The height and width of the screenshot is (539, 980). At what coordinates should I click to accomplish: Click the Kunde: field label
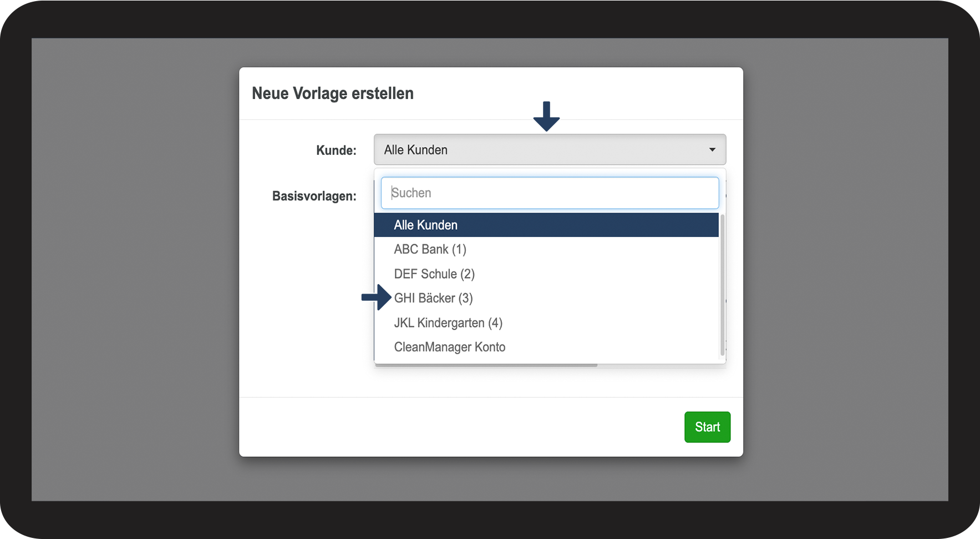point(336,150)
